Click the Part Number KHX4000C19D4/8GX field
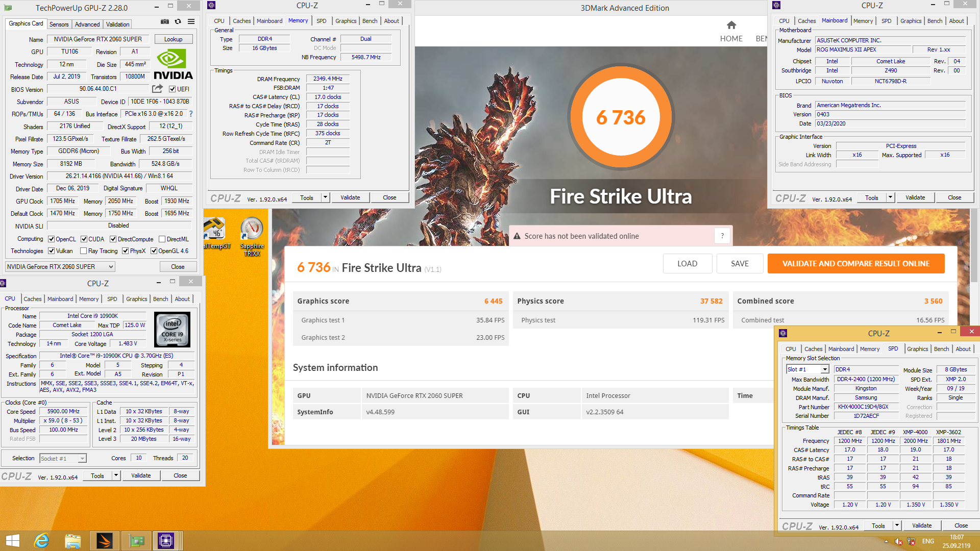Screen dimensions: 980x551 (x=866, y=407)
